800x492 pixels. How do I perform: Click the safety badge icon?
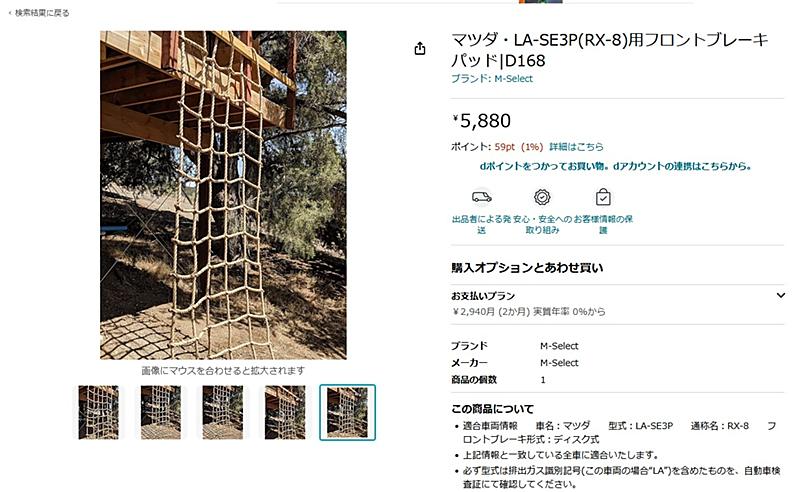click(542, 197)
